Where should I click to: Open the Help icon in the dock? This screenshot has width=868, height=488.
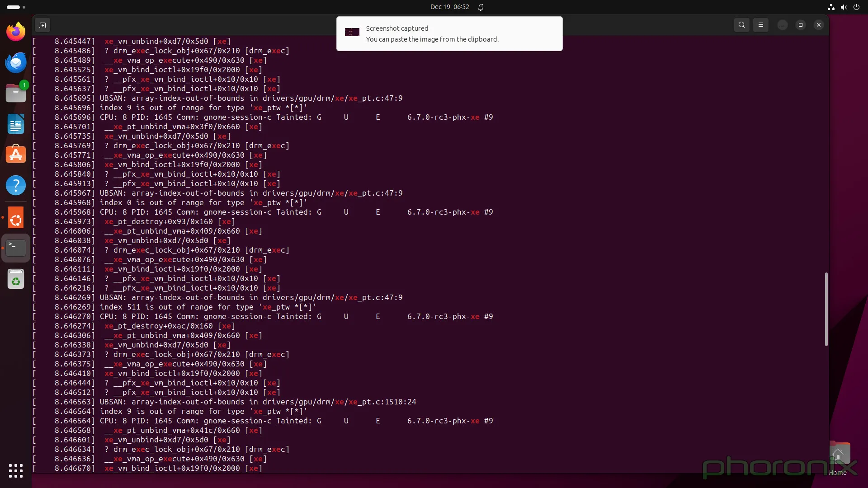[16, 185]
